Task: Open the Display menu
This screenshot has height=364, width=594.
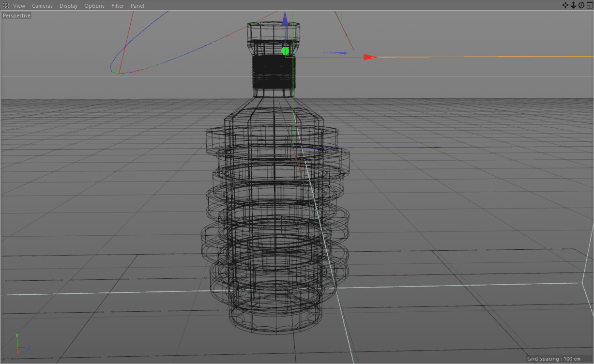Action: 68,5
